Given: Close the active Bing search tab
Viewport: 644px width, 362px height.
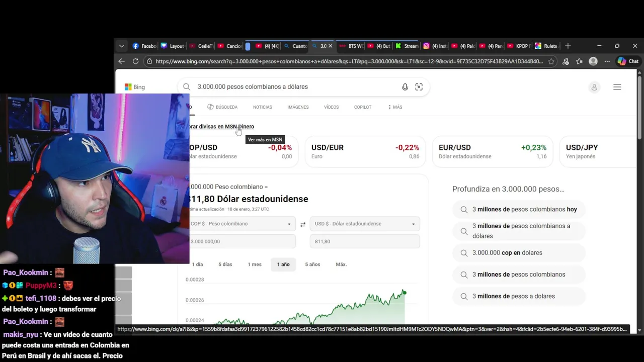Looking at the screenshot, I should point(330,46).
